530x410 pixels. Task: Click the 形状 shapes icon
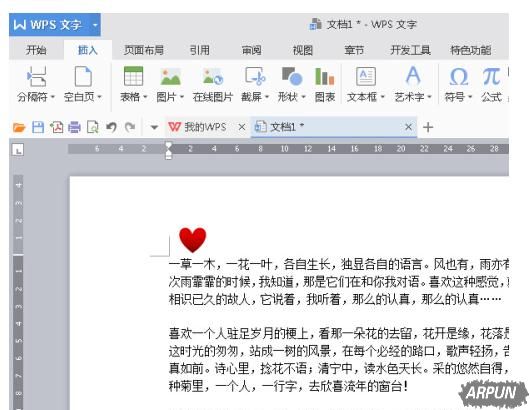tap(292, 76)
